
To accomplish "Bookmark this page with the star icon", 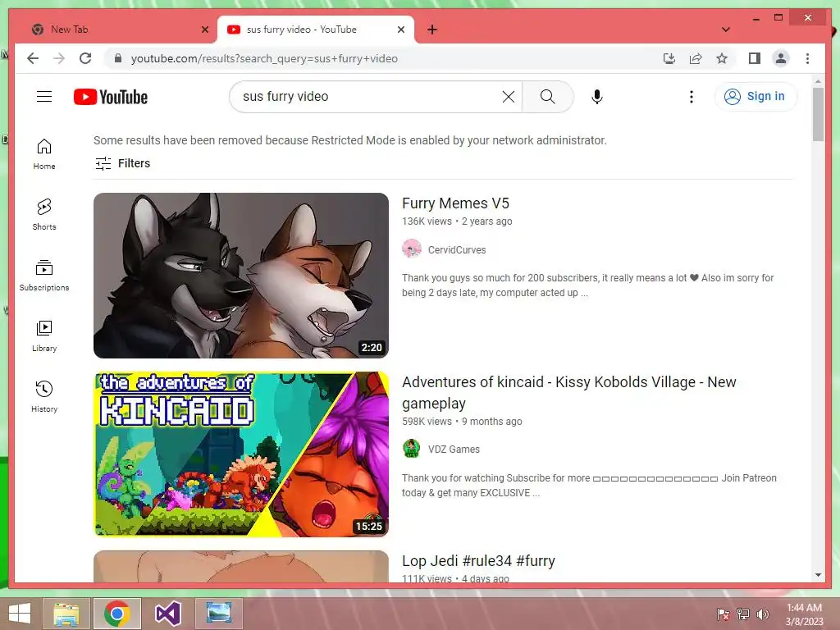I will (x=722, y=58).
